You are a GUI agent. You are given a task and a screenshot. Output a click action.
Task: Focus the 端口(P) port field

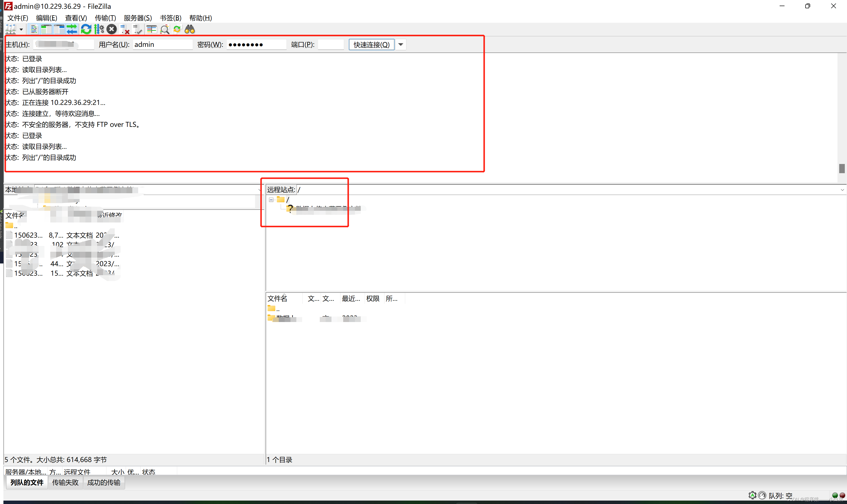331,44
